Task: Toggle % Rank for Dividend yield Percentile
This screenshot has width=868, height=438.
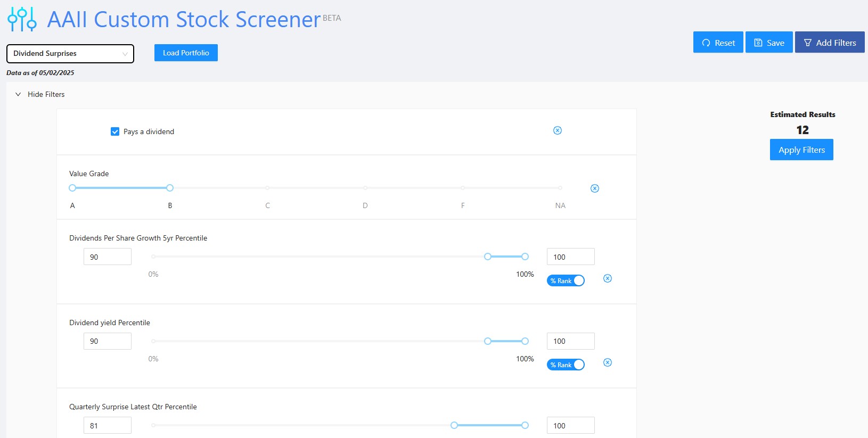Action: [566, 365]
